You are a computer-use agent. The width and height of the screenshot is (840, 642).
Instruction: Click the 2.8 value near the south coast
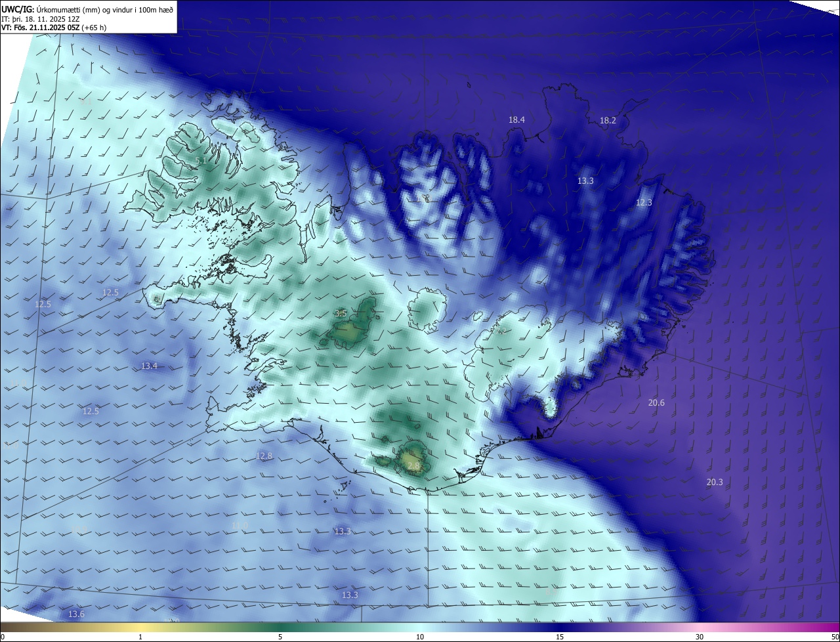coord(413,465)
